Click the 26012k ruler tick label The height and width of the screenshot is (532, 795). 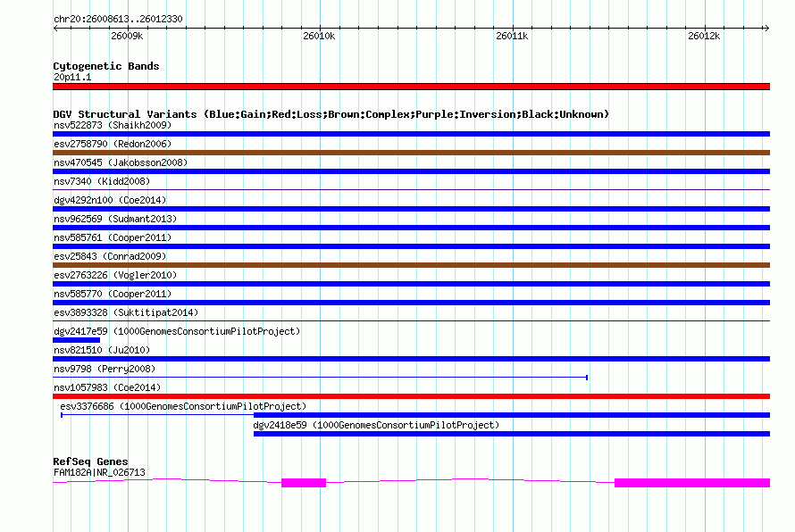[704, 36]
